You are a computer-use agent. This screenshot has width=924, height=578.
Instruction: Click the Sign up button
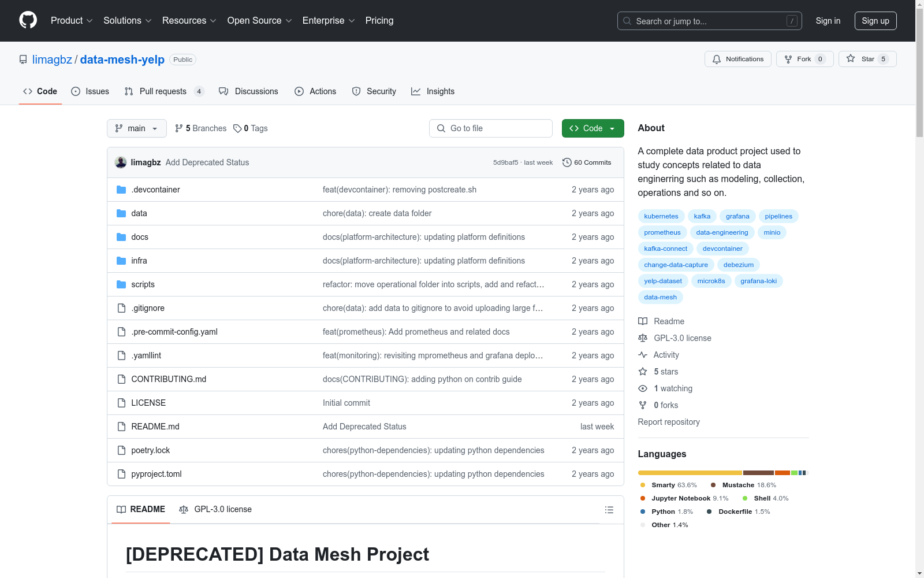pyautogui.click(x=875, y=21)
